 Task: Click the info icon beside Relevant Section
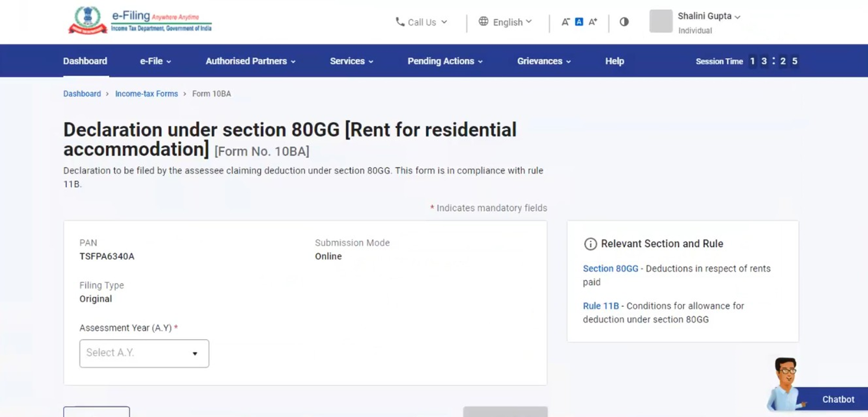pyautogui.click(x=590, y=244)
